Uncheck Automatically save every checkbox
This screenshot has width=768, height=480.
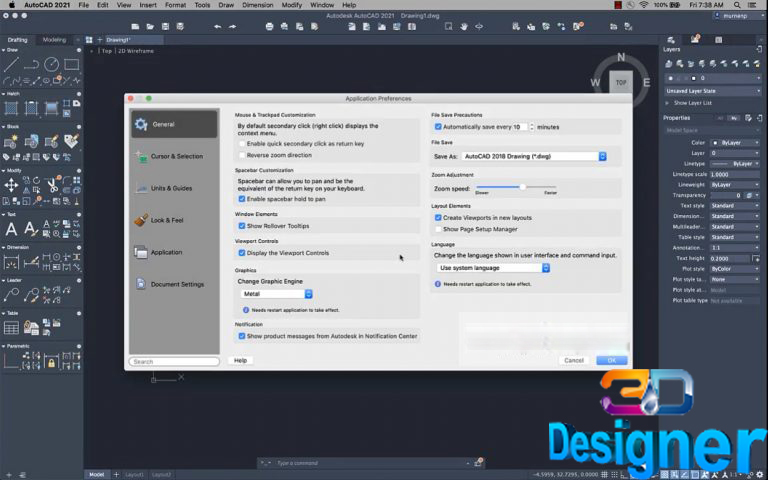coord(438,127)
